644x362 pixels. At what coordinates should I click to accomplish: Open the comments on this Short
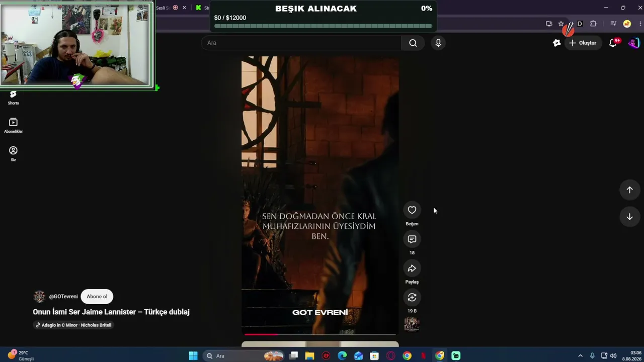click(x=412, y=239)
